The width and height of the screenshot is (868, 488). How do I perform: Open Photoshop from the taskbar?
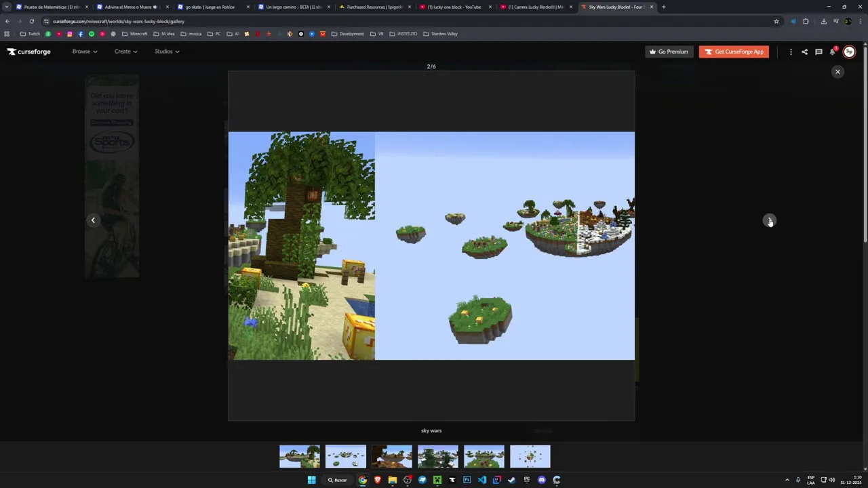coord(467,480)
